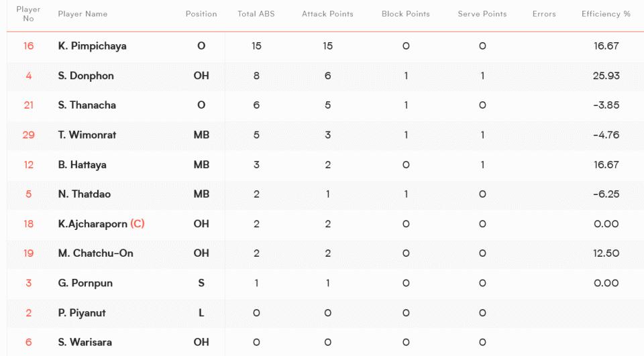Sort table by Player Name header
Screen dimensions: 644x356
[x=83, y=14]
